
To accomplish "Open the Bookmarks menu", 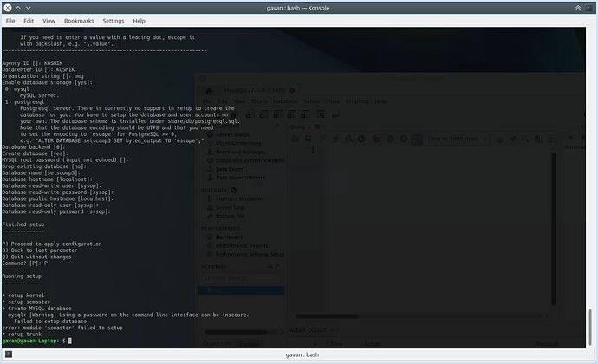I will pyautogui.click(x=79, y=20).
